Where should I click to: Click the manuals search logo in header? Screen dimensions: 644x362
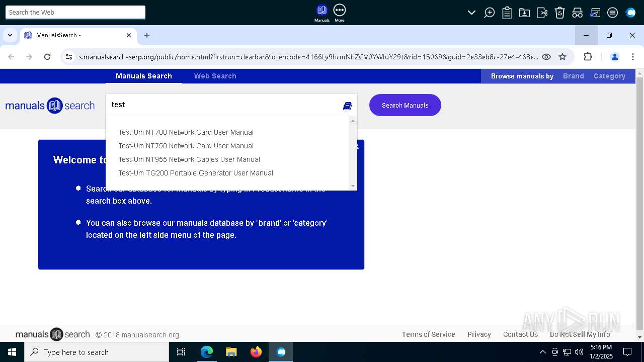pos(50,106)
